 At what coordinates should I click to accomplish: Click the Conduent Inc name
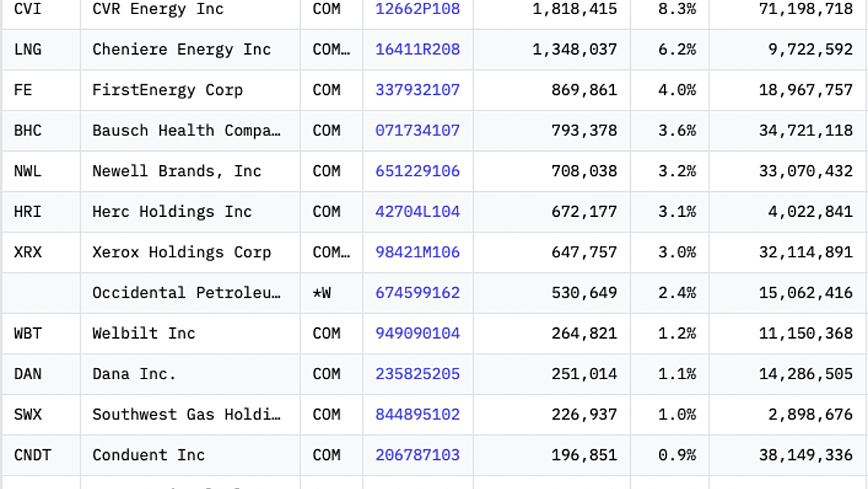point(149,455)
